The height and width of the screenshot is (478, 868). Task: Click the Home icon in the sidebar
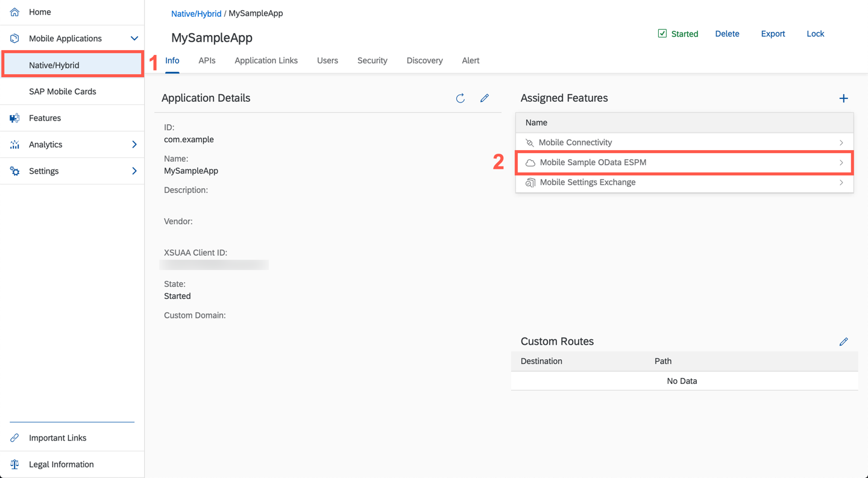14,12
